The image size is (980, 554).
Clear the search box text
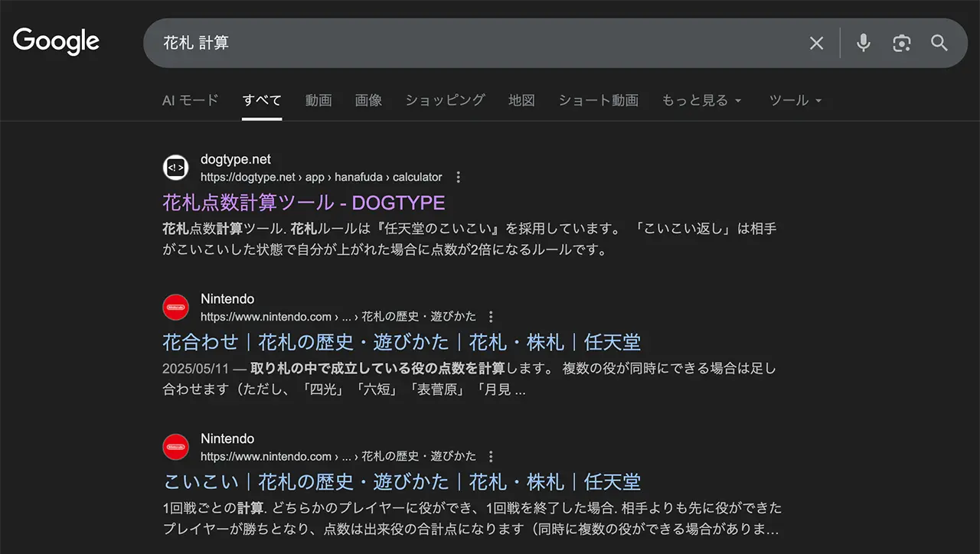click(816, 44)
